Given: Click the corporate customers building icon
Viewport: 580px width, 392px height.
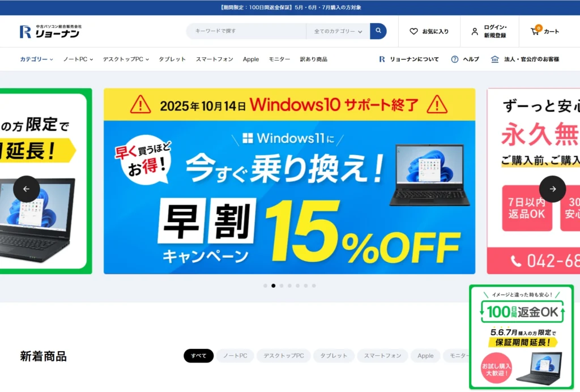Looking at the screenshot, I should [494, 59].
